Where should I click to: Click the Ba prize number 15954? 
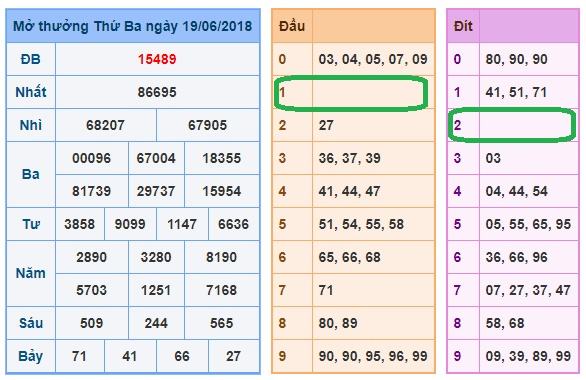(222, 191)
